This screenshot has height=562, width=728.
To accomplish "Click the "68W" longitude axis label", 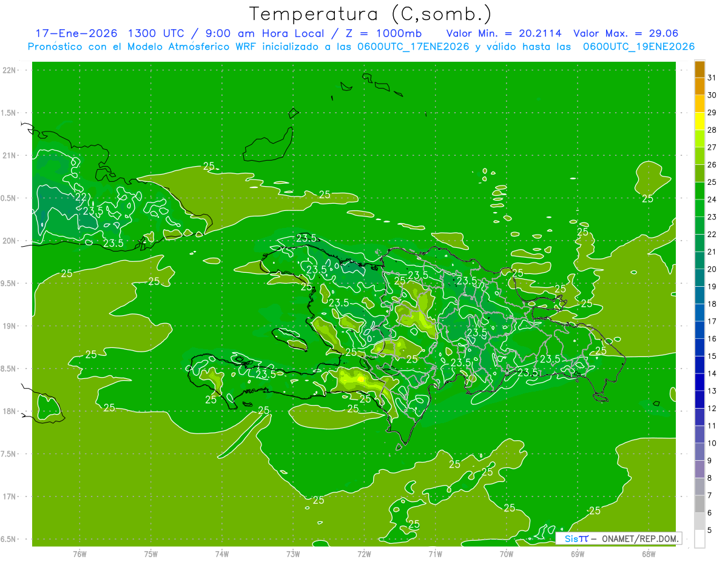I will [x=649, y=554].
